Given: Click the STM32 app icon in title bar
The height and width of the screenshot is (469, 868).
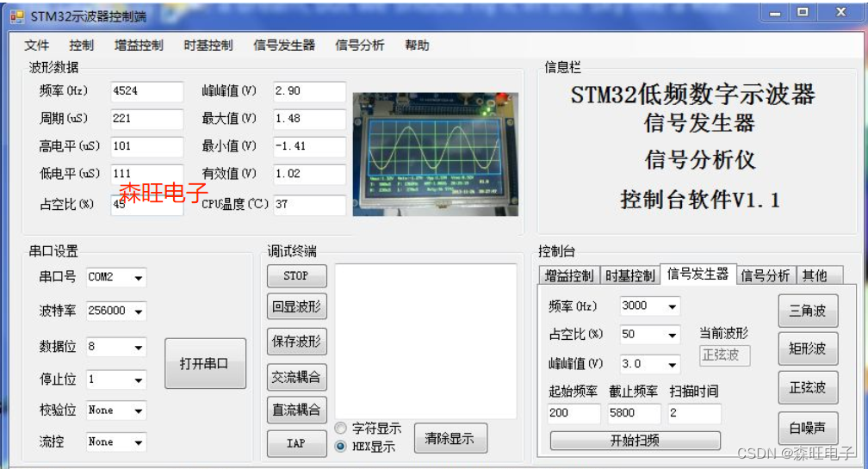Looking at the screenshot, I should (16, 16).
